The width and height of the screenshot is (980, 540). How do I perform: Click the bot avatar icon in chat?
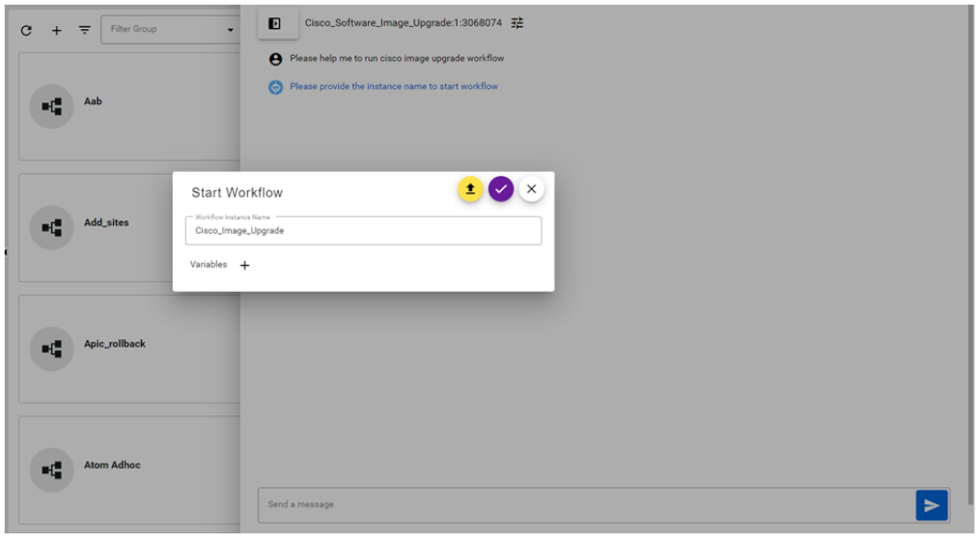(x=275, y=88)
